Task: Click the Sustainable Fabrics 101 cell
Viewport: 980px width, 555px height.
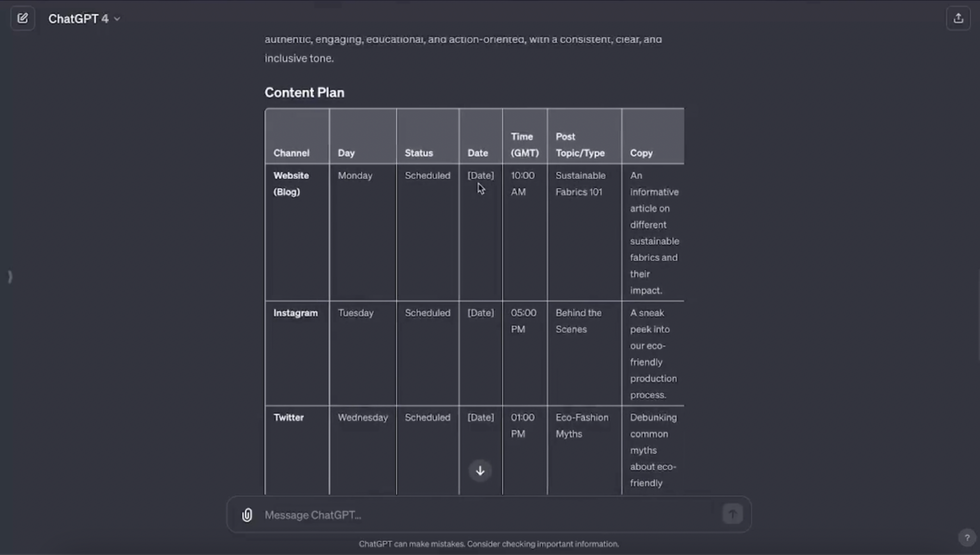Action: pos(580,183)
